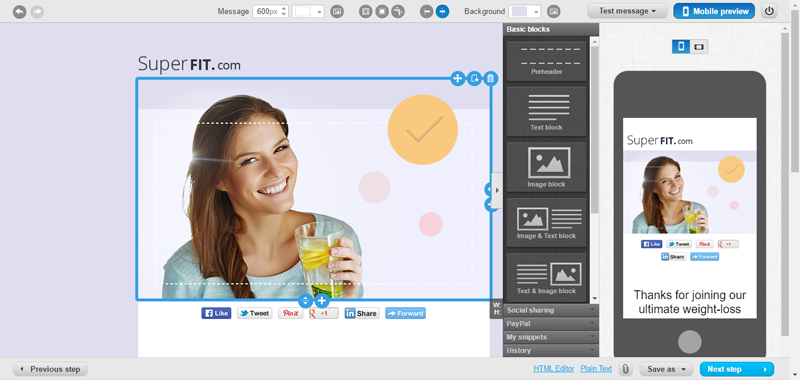Open the Test message dropdown

tap(627, 11)
